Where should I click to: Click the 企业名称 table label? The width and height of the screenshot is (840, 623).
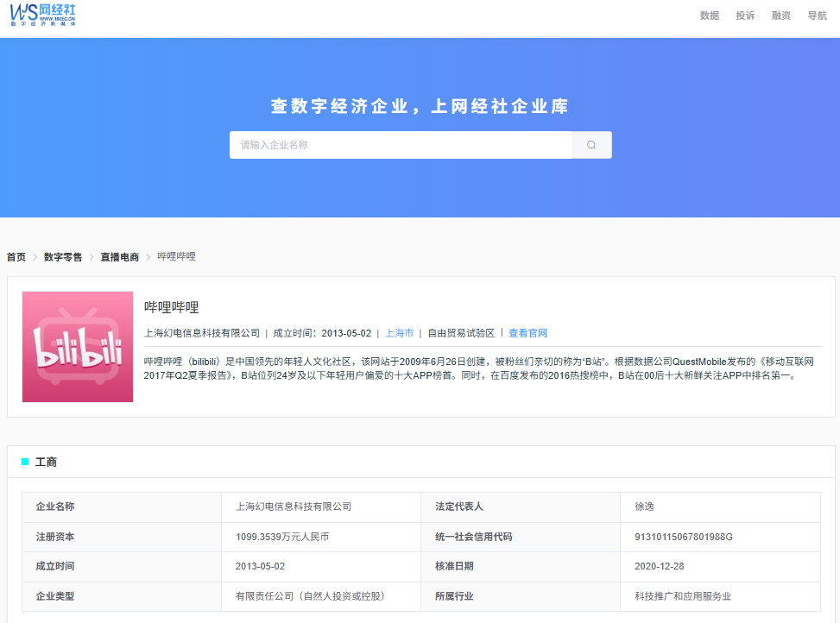tap(55, 507)
